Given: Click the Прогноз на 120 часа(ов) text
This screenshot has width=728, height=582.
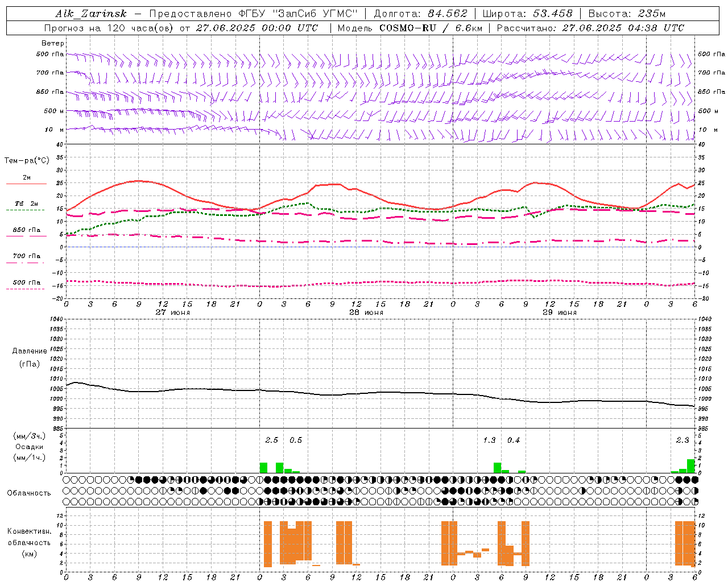Looking at the screenshot, I should click(109, 28).
